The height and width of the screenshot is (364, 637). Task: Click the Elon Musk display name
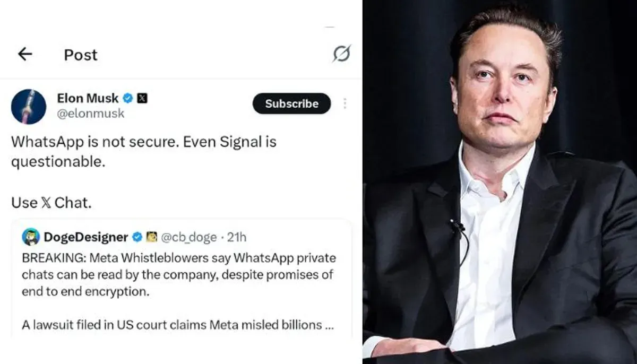[87, 98]
